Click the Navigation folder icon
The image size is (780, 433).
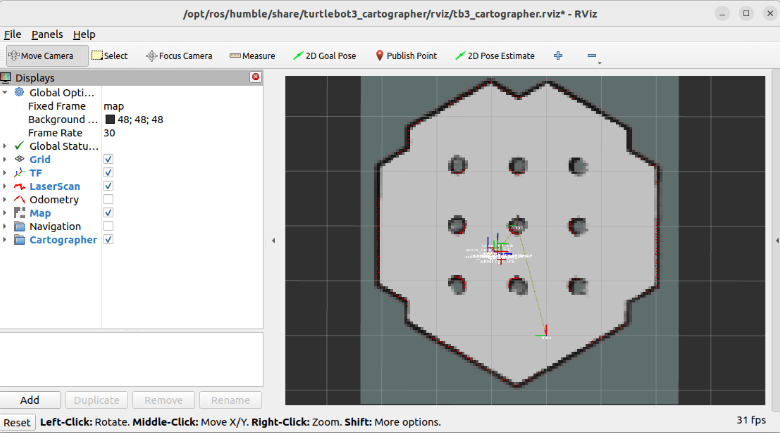click(19, 226)
